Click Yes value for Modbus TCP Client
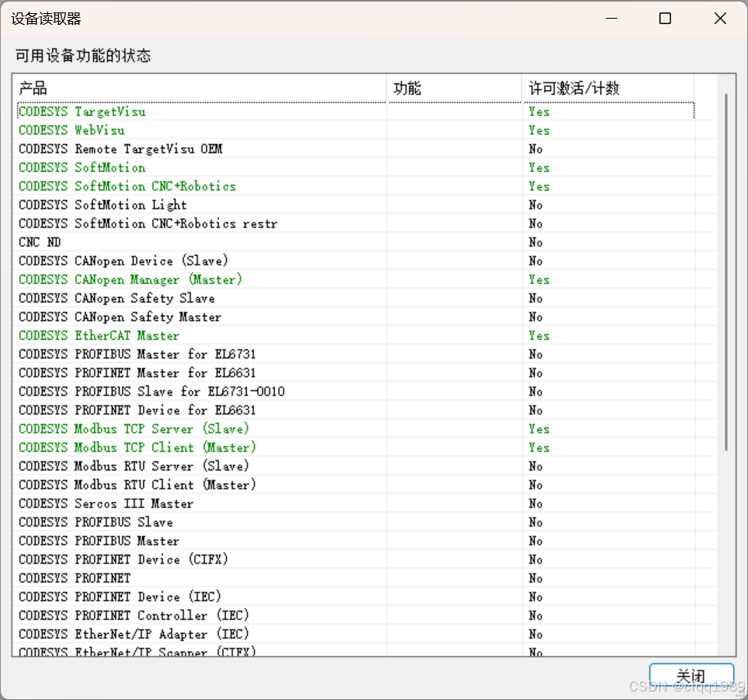This screenshot has height=700, width=748. 539,447
